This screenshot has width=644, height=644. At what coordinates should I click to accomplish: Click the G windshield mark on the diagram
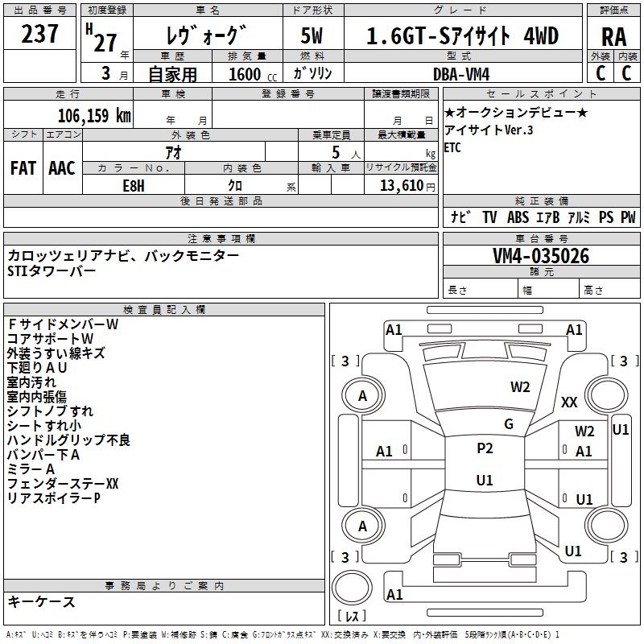point(509,424)
